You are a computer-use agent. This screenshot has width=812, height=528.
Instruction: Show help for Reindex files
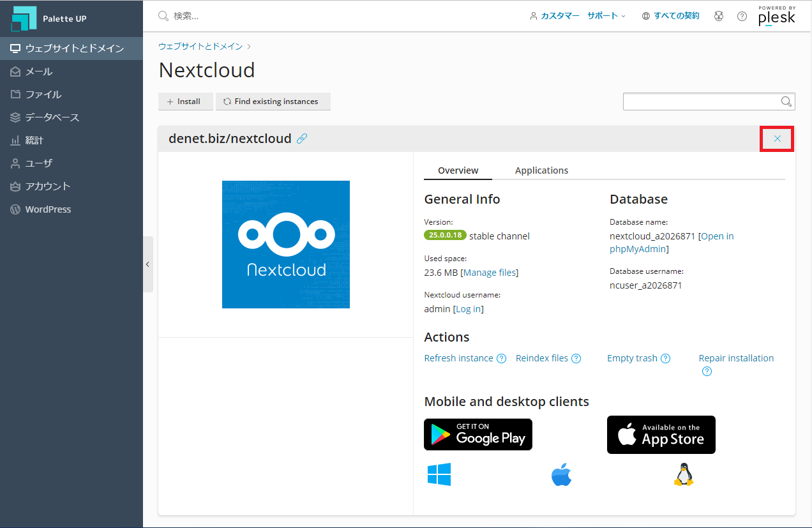576,358
